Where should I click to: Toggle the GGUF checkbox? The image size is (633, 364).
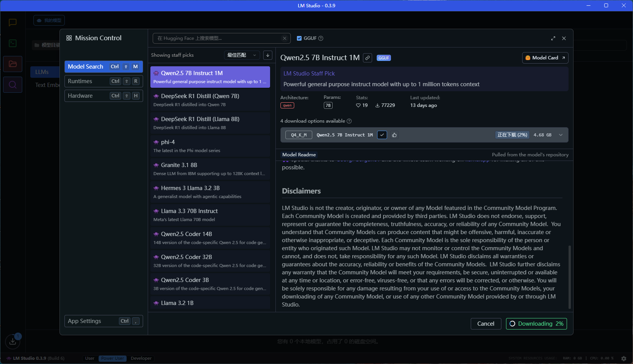299,38
